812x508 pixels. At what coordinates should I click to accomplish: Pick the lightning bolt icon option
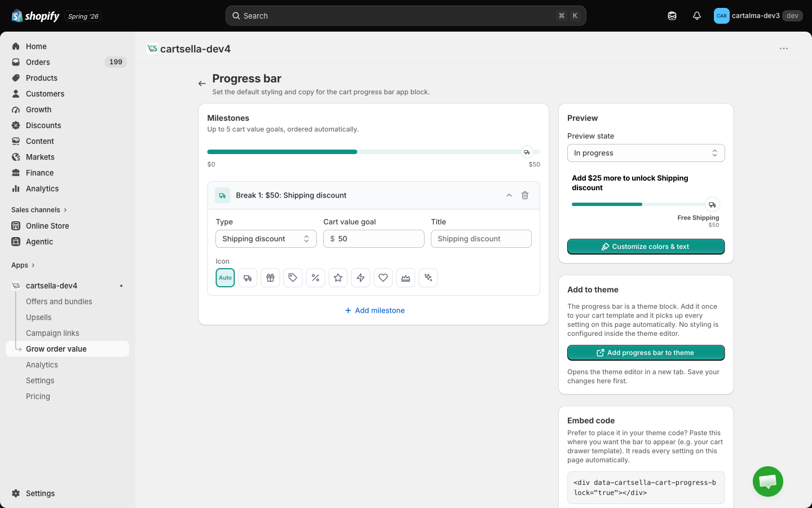(360, 278)
